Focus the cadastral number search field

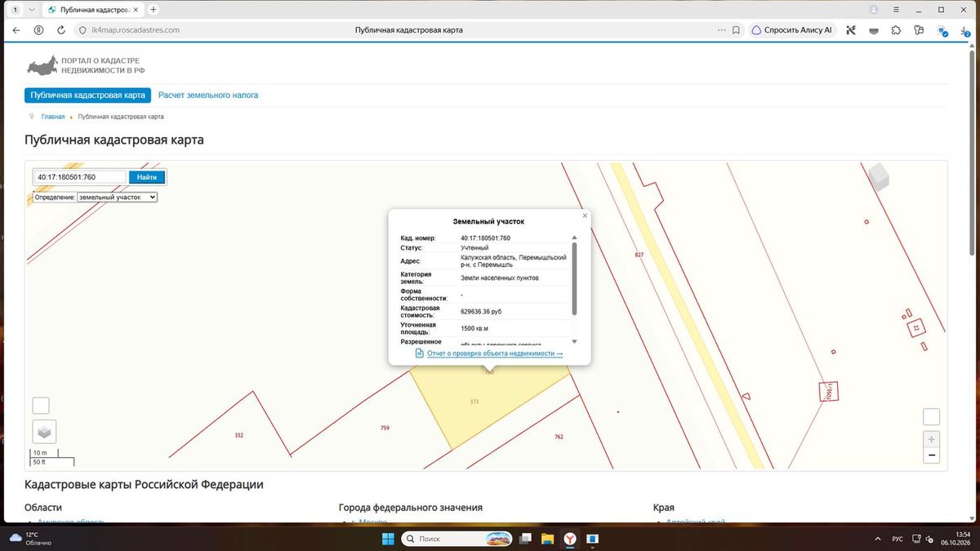coord(80,177)
